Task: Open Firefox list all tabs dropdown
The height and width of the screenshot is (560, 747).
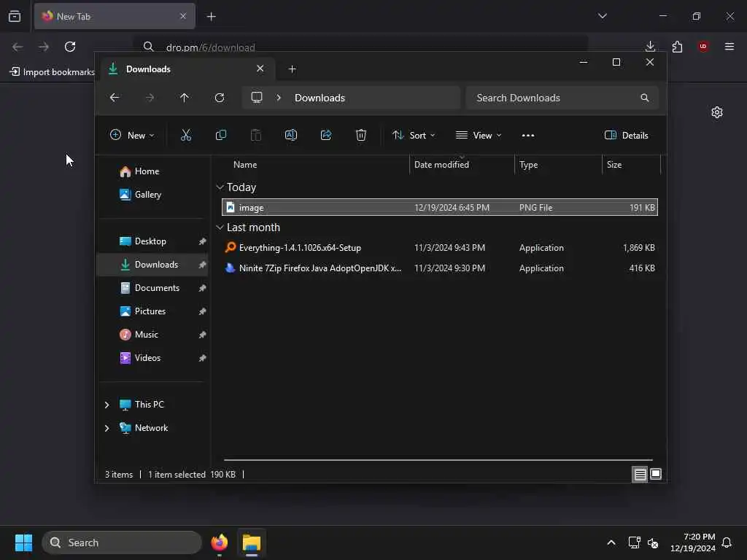Action: 602,16
